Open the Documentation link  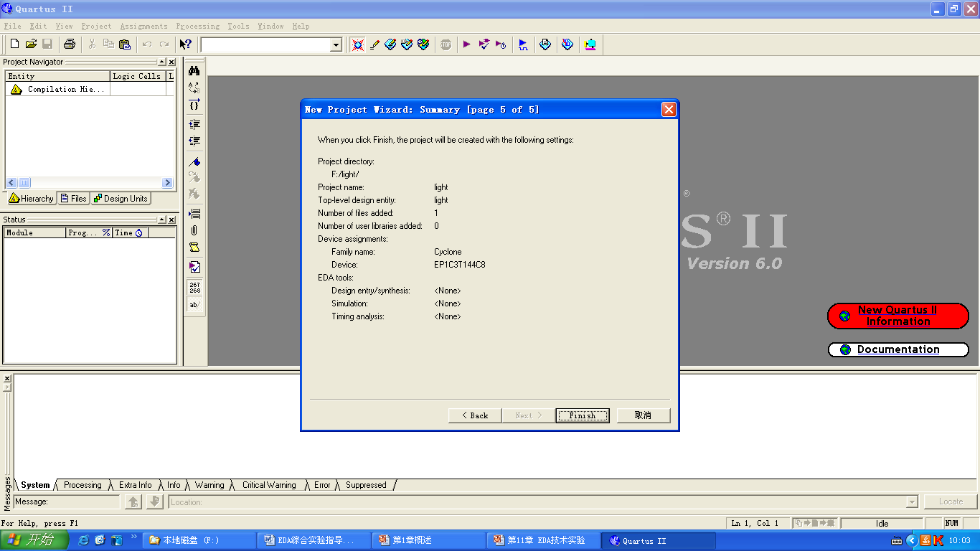[x=898, y=349]
